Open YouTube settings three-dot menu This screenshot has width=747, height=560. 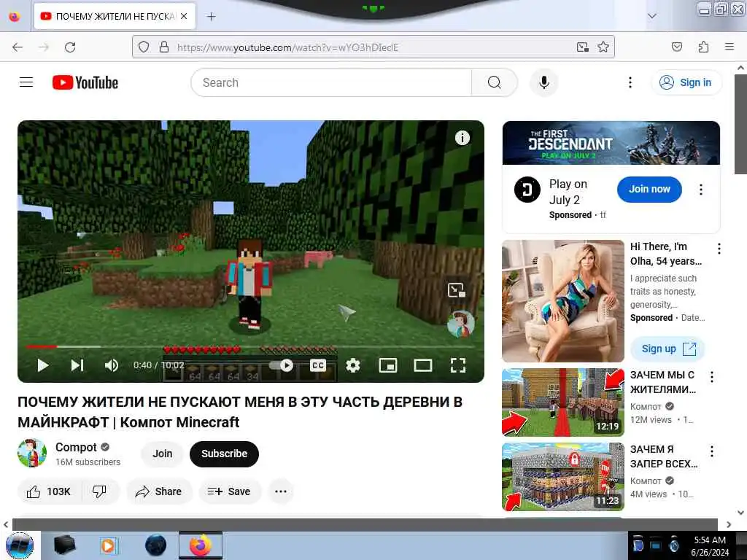[x=630, y=82]
